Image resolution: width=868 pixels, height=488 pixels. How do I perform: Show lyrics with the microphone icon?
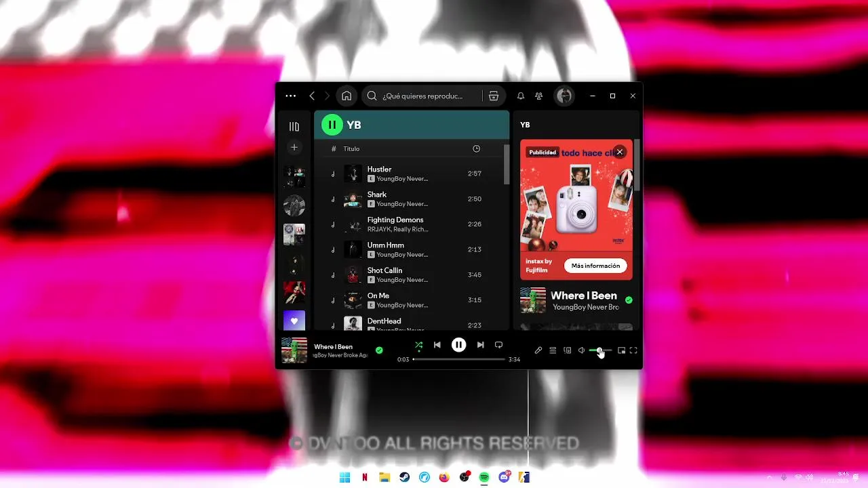tap(538, 350)
